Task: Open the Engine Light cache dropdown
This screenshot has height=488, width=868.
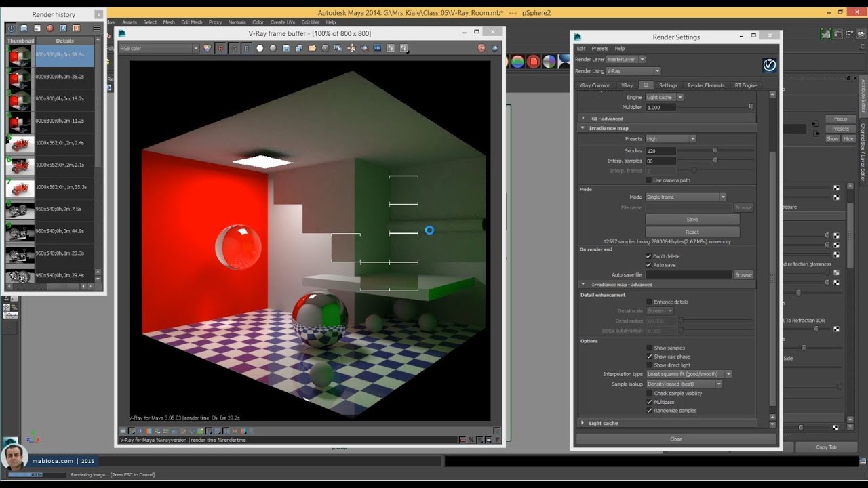Action: [665, 97]
